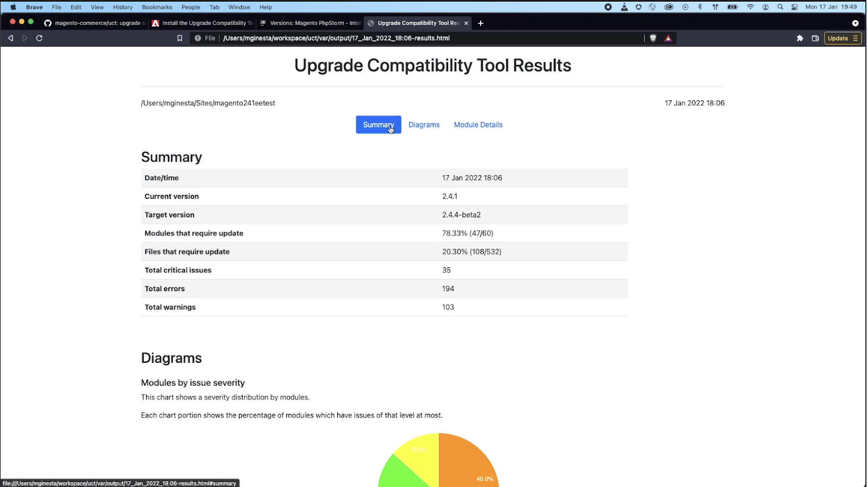868x487 pixels.
Task: Open the Brave wallet icon
Action: (x=815, y=38)
